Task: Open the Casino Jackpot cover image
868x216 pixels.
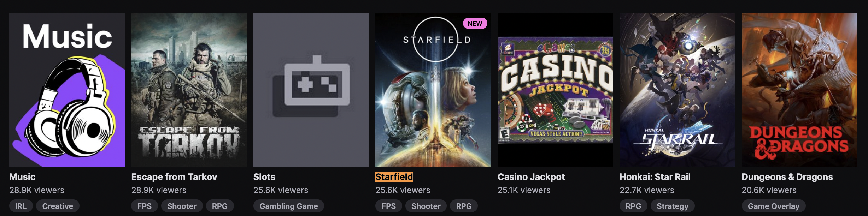Action: click(555, 90)
